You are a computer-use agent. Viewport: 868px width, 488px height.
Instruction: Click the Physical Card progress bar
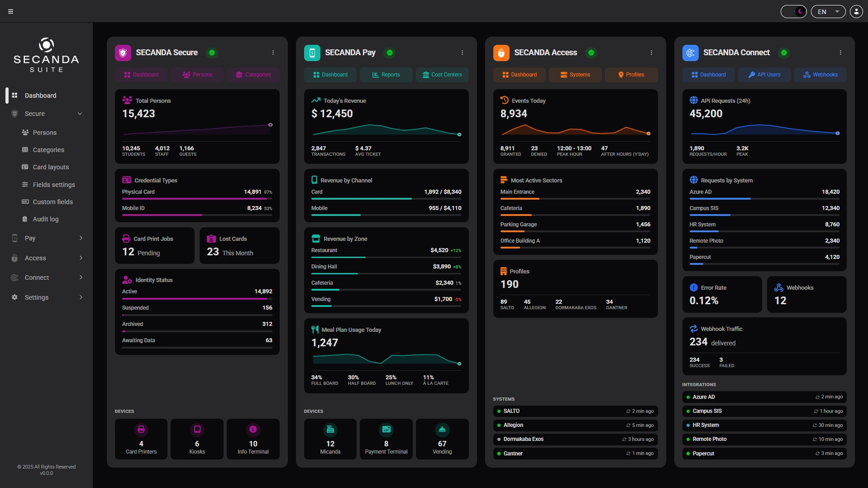pyautogui.click(x=197, y=199)
